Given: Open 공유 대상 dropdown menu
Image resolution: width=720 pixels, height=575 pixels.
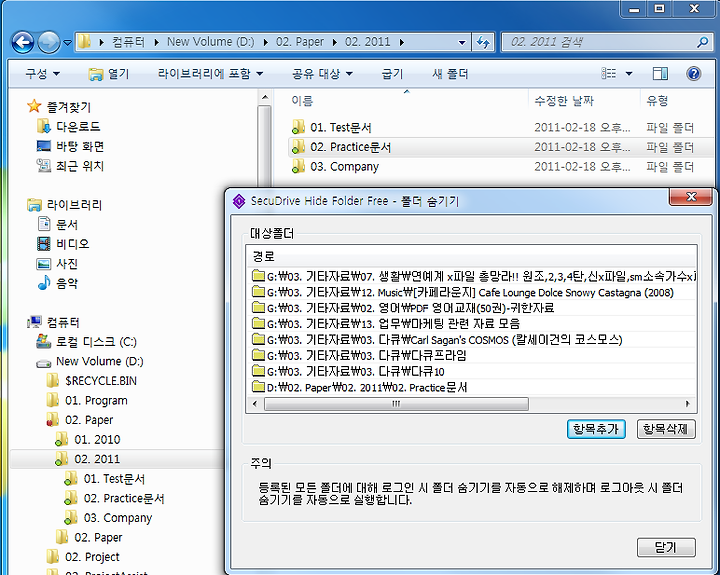Looking at the screenshot, I should point(322,73).
